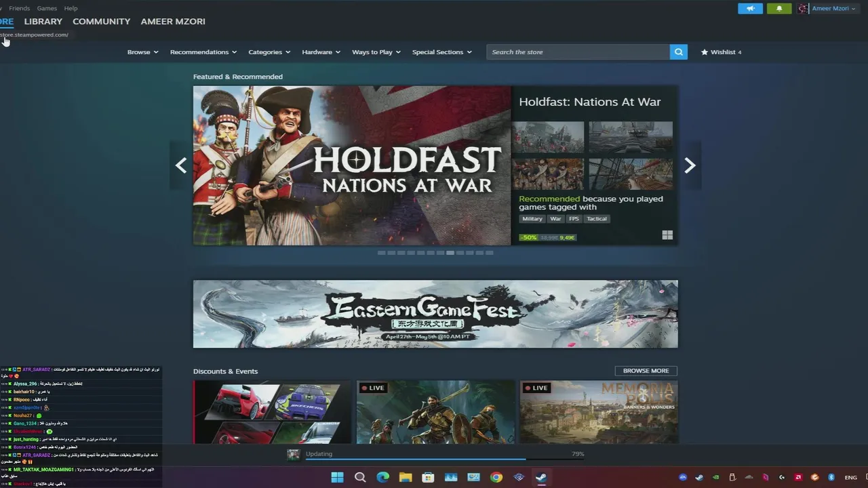
Task: Click the Ameer Mzori profile avatar
Action: [x=804, y=9]
